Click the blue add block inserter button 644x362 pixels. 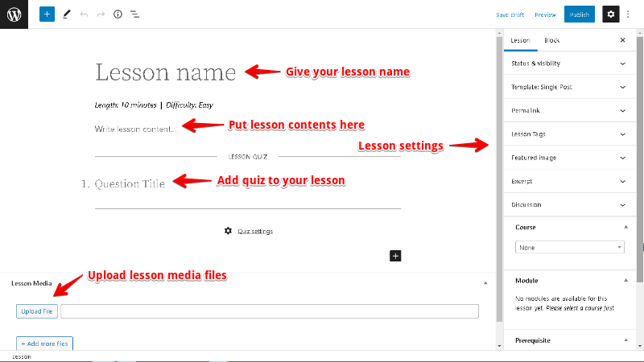click(x=47, y=14)
